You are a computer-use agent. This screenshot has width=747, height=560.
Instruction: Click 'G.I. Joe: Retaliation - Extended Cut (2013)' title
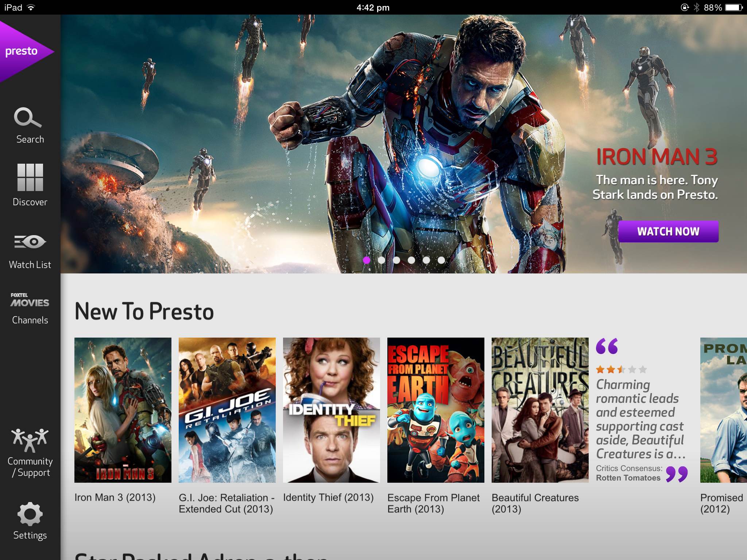(227, 503)
